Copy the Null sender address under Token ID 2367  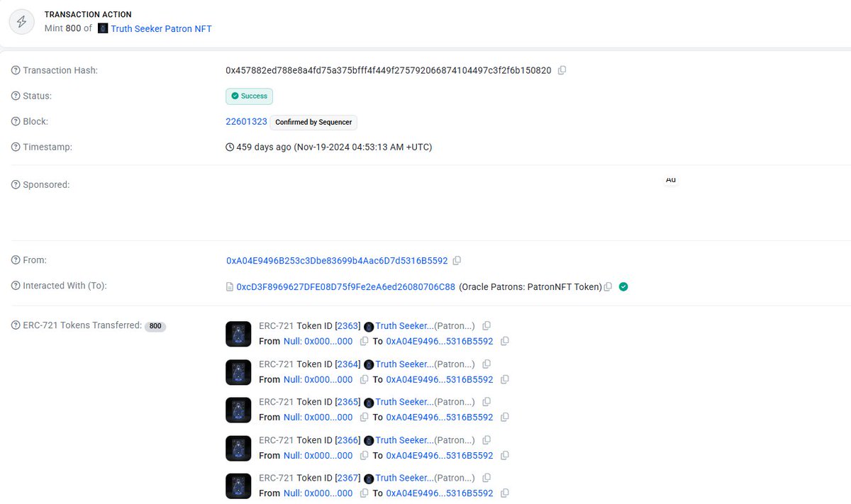pos(364,493)
